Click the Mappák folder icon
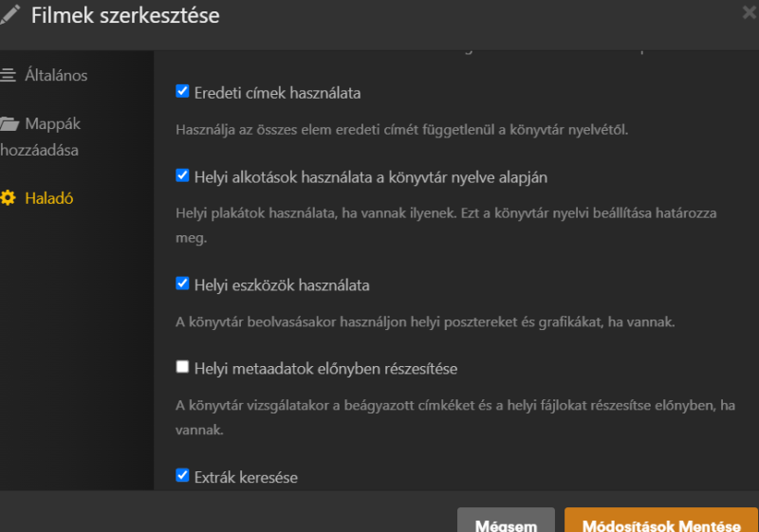 click(x=9, y=124)
